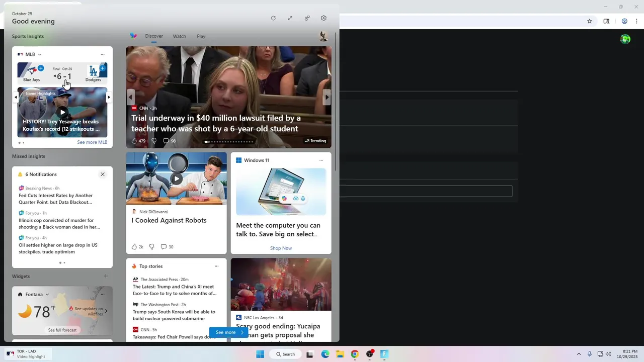This screenshot has width=644, height=362.
Task: Show hidden system tray icons
Action: tap(579, 354)
